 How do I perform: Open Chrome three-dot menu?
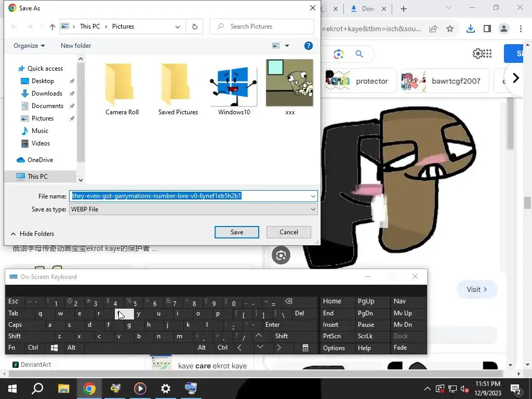pos(521,29)
